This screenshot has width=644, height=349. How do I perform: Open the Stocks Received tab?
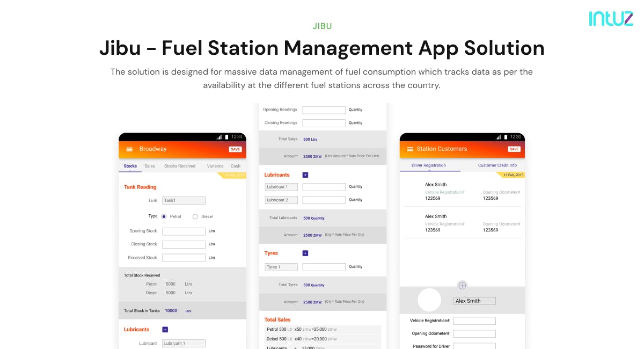pos(180,166)
